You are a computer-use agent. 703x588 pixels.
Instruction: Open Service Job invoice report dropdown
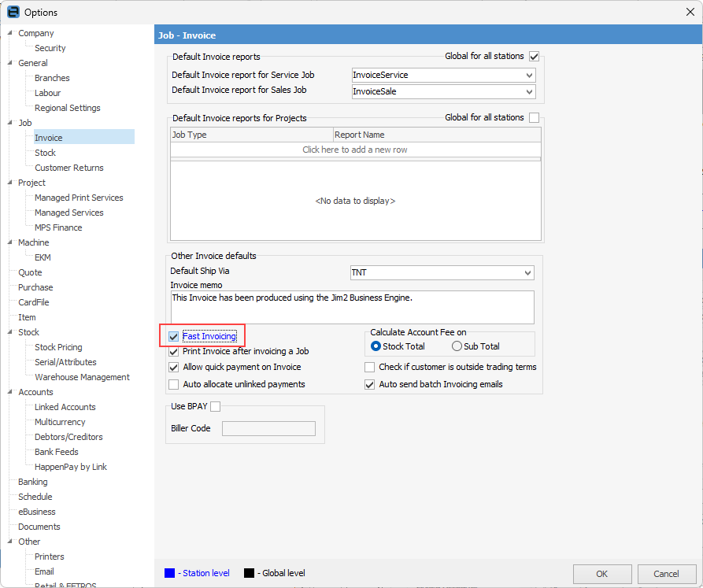coord(529,76)
